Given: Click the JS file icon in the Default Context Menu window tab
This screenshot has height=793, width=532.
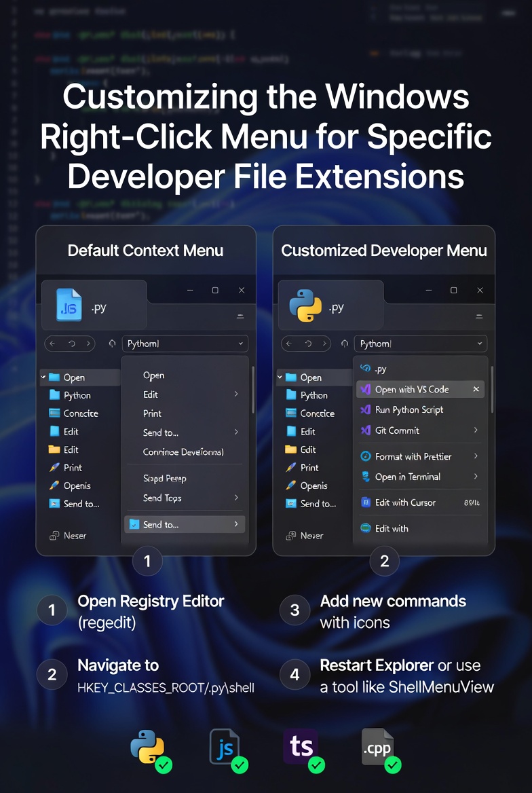Looking at the screenshot, I should pos(69,305).
